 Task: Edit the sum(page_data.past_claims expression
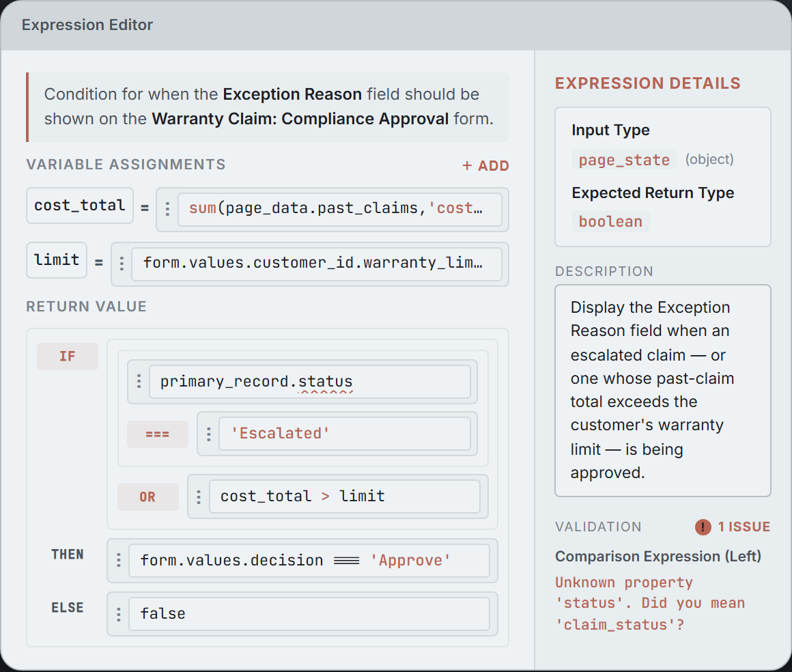click(x=340, y=209)
